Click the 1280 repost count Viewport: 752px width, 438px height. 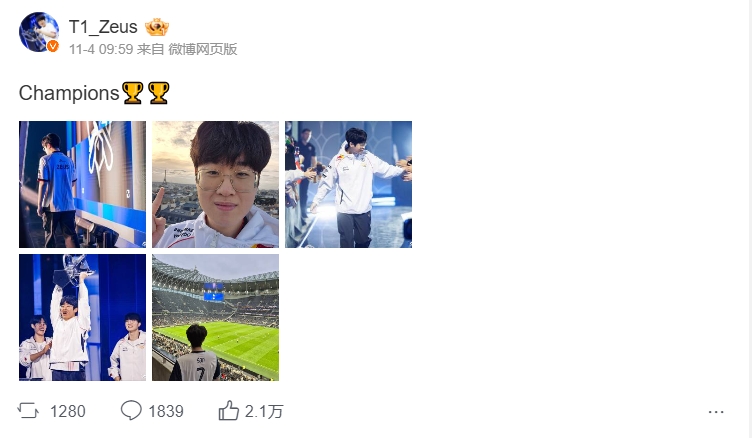(68, 412)
